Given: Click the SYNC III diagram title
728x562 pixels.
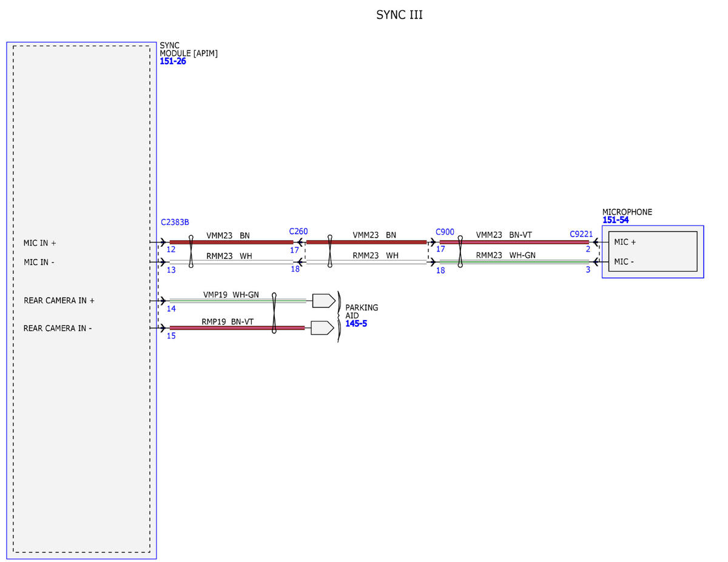Looking at the screenshot, I should [x=400, y=15].
